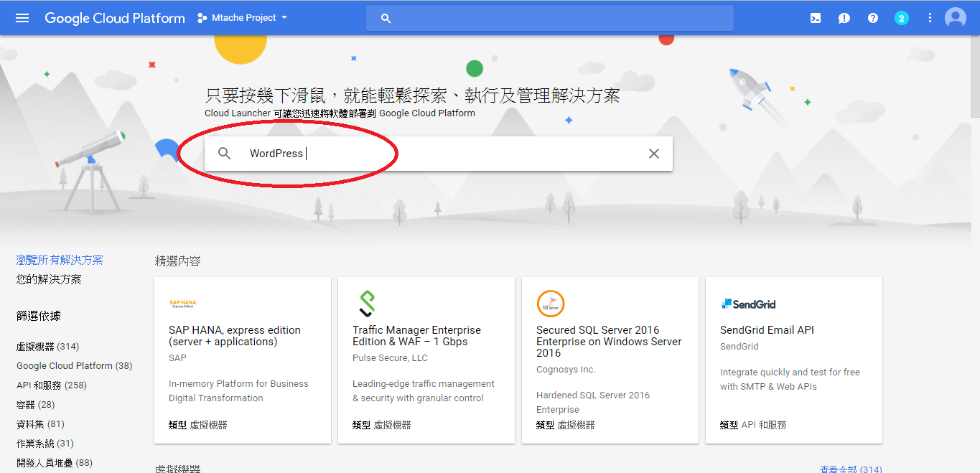This screenshot has width=980, height=473.
Task: Filter by 容器 (28)
Action: pos(36,404)
